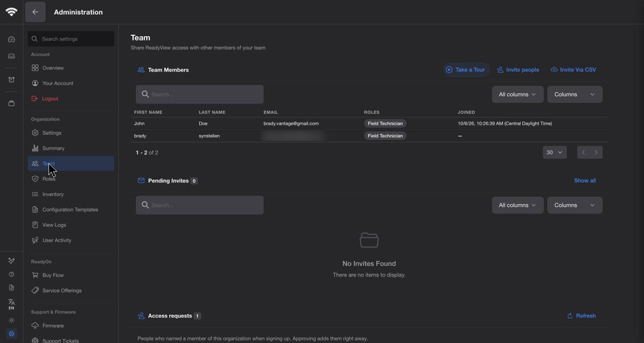Image resolution: width=644 pixels, height=343 pixels.
Task: Open the dashboard speedometer icon in left rail
Action: pos(11,40)
